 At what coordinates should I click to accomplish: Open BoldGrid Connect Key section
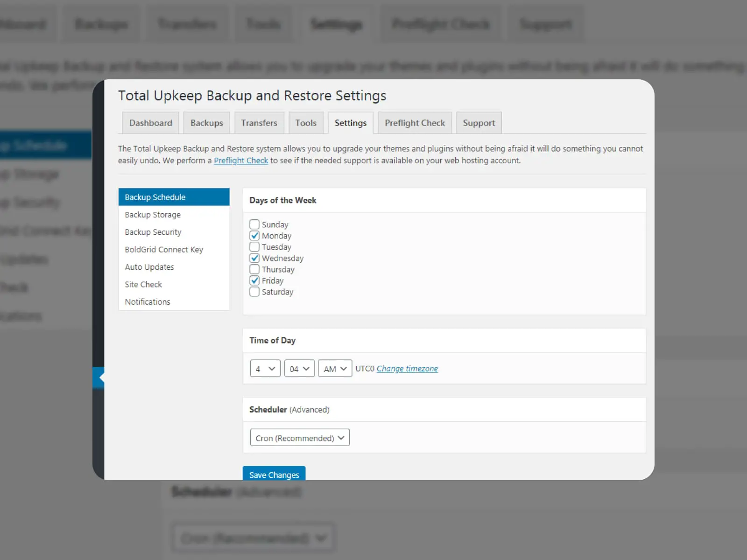pos(174,249)
